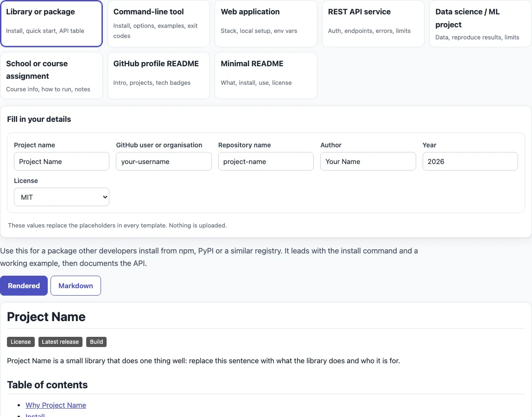Screen dimensions: 532x417
Task: Focus the Year input field
Action: pos(470,161)
